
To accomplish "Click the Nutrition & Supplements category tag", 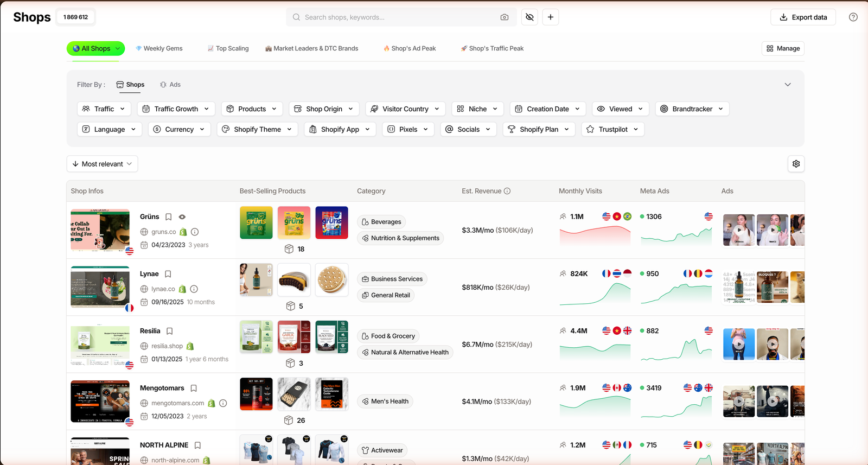I will 400,238.
